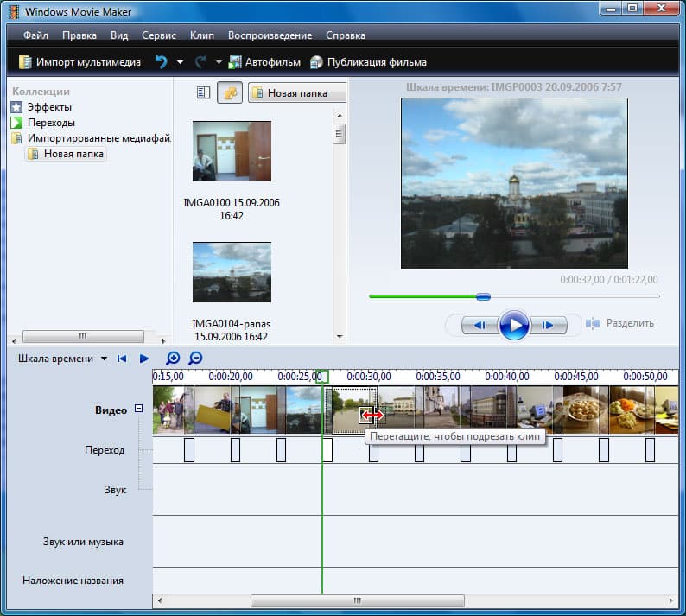Rewind the timeline to the start
Viewport: 686px width, 616px height.
coord(123,359)
